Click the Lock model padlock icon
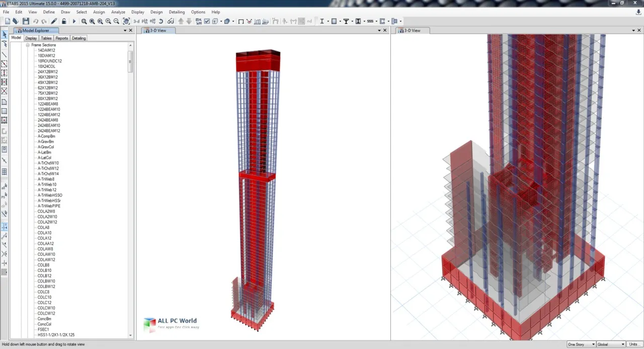 [64, 21]
